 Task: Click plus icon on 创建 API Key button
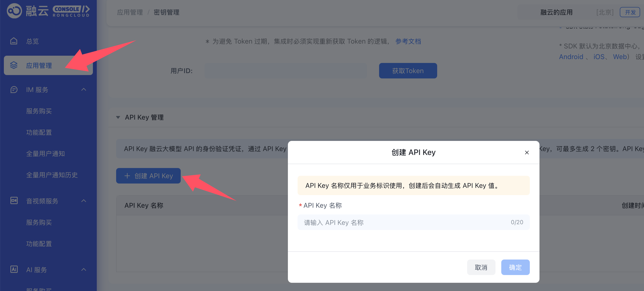pyautogui.click(x=127, y=176)
